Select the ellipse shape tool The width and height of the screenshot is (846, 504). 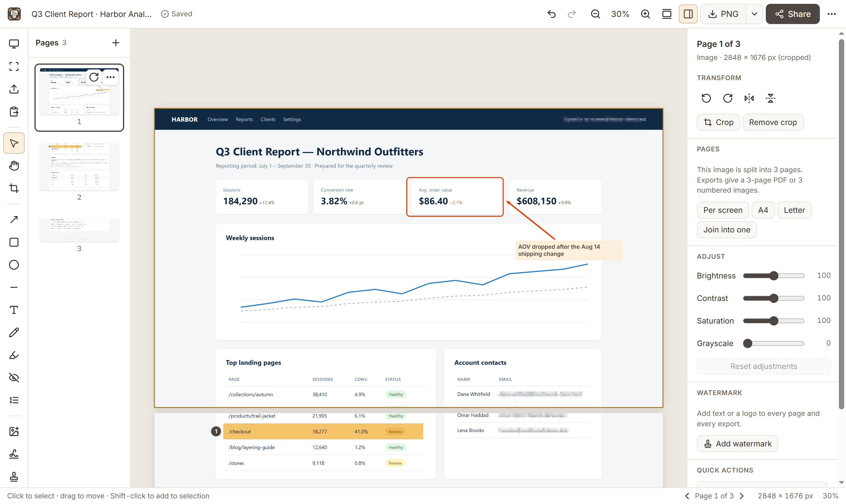click(x=14, y=265)
